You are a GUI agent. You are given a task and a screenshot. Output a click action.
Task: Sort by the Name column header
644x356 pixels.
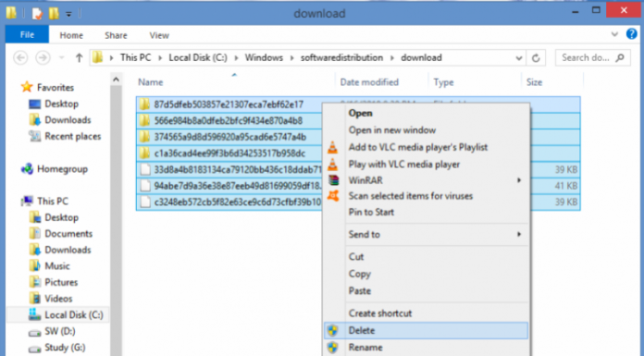tap(150, 82)
